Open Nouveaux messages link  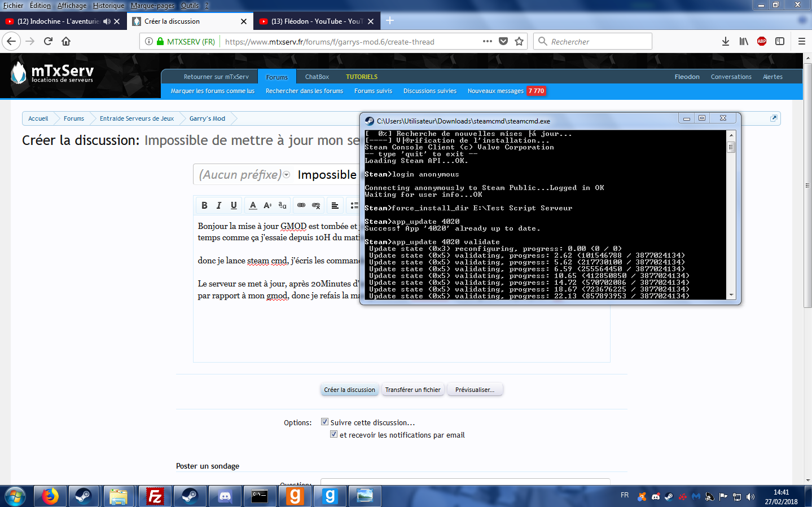(495, 91)
